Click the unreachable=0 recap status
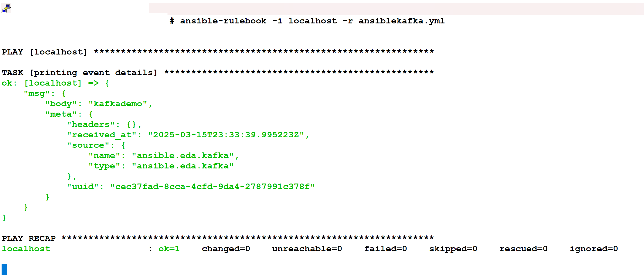Viewport: 644px width, 279px height. [x=307, y=249]
